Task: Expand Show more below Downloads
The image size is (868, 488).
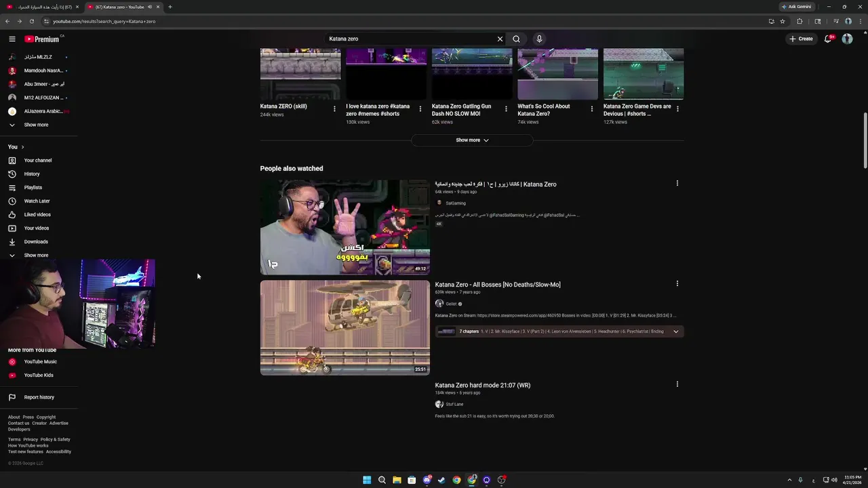Action: click(36, 256)
